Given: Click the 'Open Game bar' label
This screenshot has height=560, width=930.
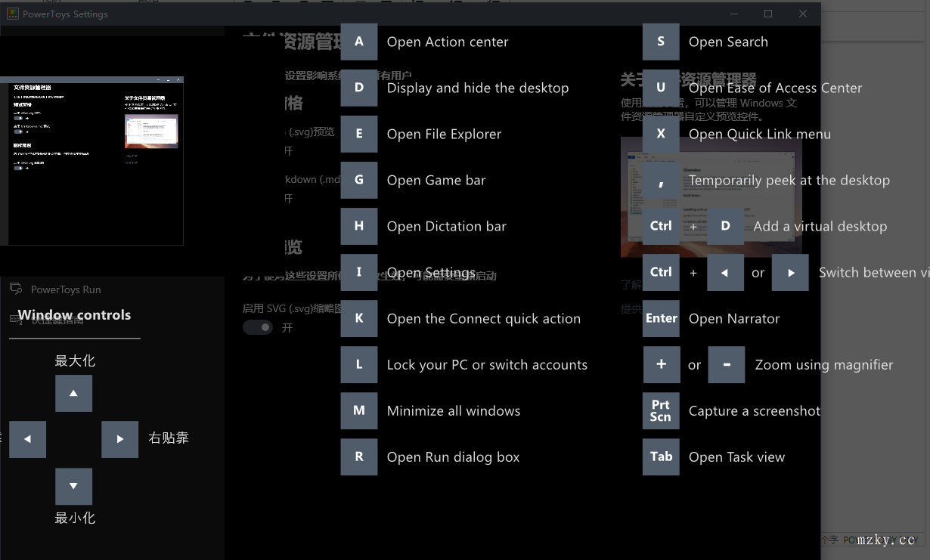Looking at the screenshot, I should (x=436, y=180).
